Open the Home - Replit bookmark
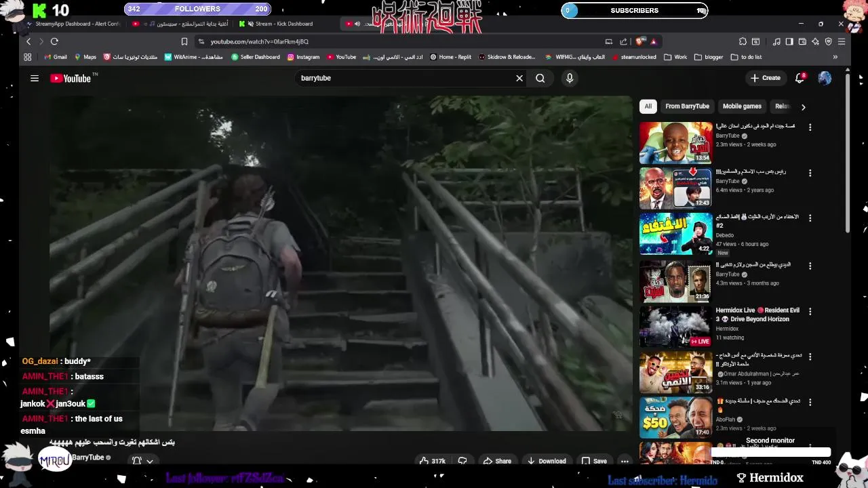Image resolution: width=868 pixels, height=488 pixels. tap(450, 57)
